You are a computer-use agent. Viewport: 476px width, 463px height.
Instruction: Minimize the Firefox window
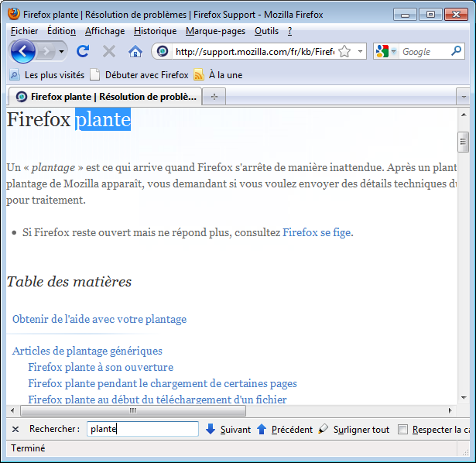[405, 15]
